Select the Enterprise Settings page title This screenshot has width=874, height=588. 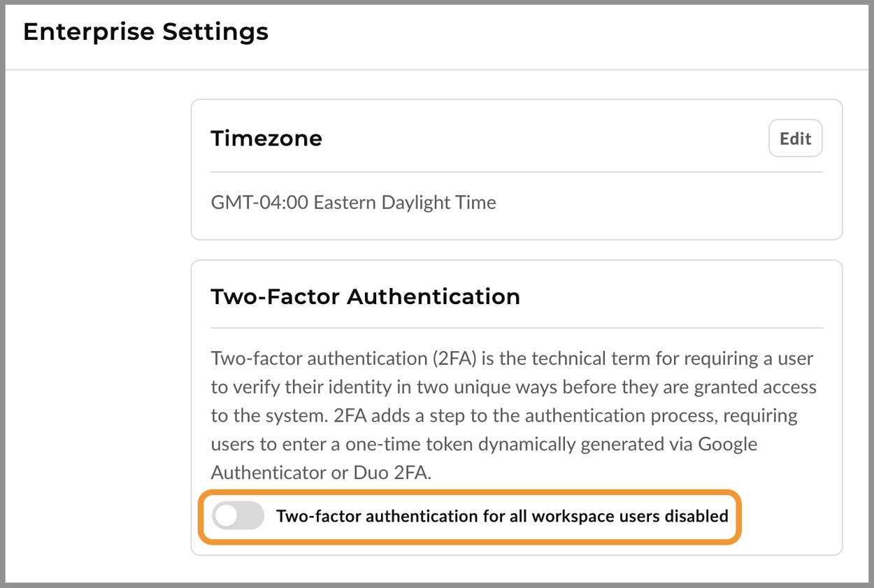pyautogui.click(x=145, y=31)
